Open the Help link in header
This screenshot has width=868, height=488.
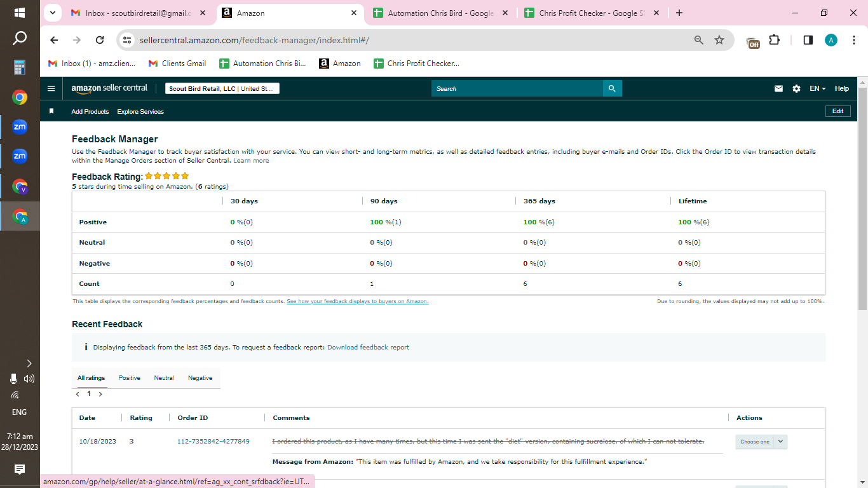(842, 89)
